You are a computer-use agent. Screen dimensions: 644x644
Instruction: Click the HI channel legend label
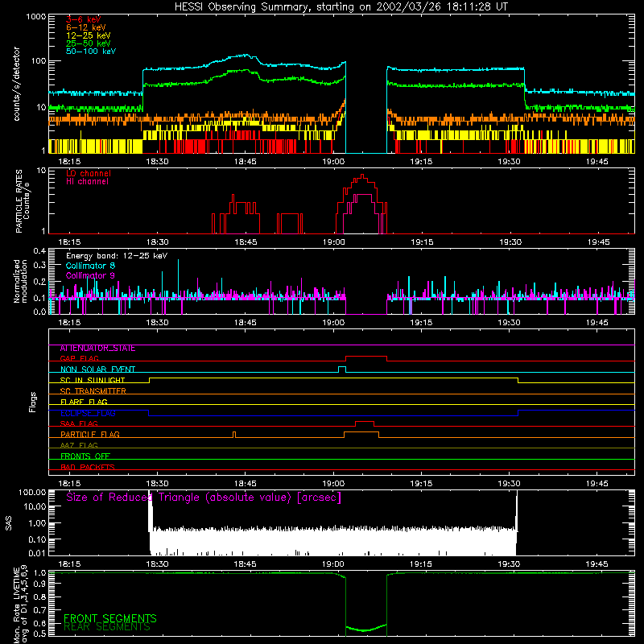87,182
